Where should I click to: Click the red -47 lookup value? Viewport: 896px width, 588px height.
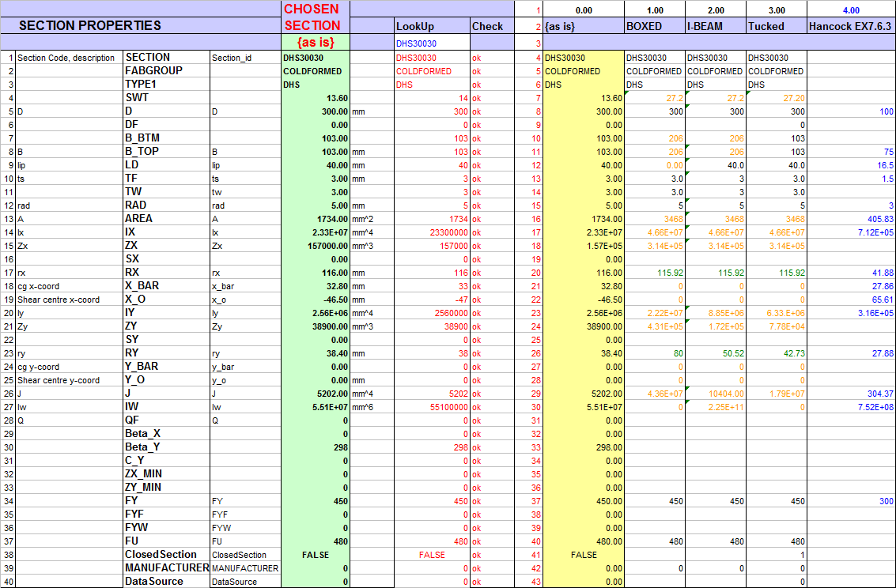pos(432,300)
